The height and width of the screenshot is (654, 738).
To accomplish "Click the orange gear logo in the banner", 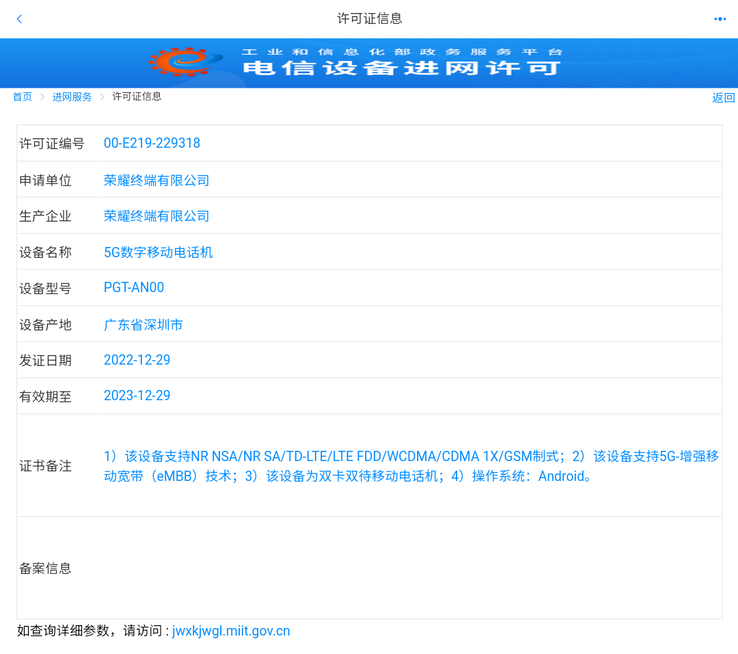I will coord(182,62).
